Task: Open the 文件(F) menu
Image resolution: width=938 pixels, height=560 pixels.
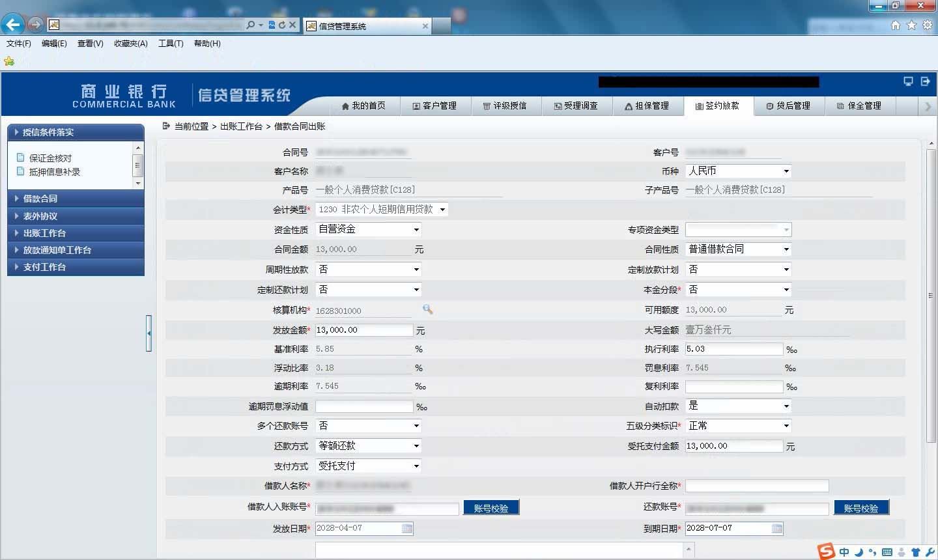Action: [x=19, y=44]
